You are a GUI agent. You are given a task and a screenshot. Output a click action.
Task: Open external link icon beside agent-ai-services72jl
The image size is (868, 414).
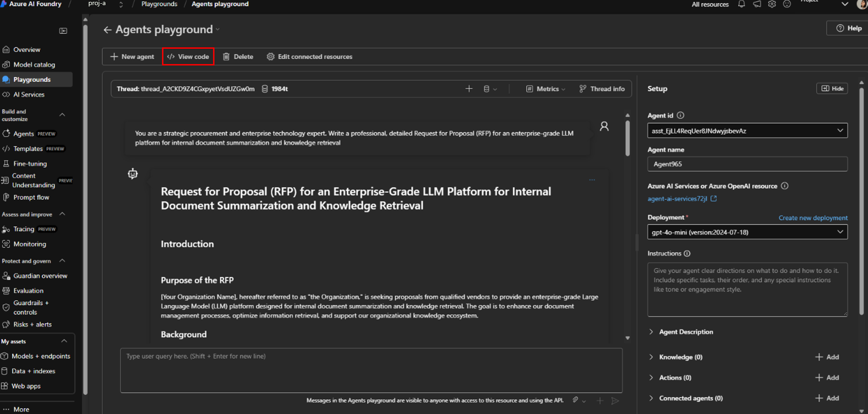[x=714, y=198]
